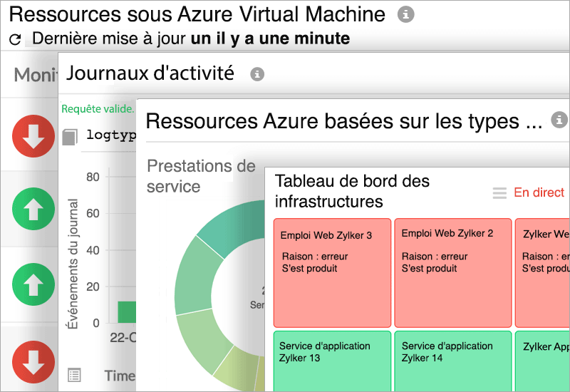Viewport: 570px width, 392px height.
Task: Open Service d'application Zylker 13 card
Action: pyautogui.click(x=332, y=361)
